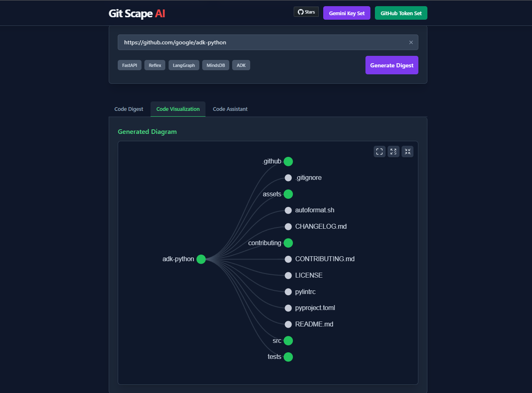
Task: Clear the repository URL with the X
Action: click(411, 42)
